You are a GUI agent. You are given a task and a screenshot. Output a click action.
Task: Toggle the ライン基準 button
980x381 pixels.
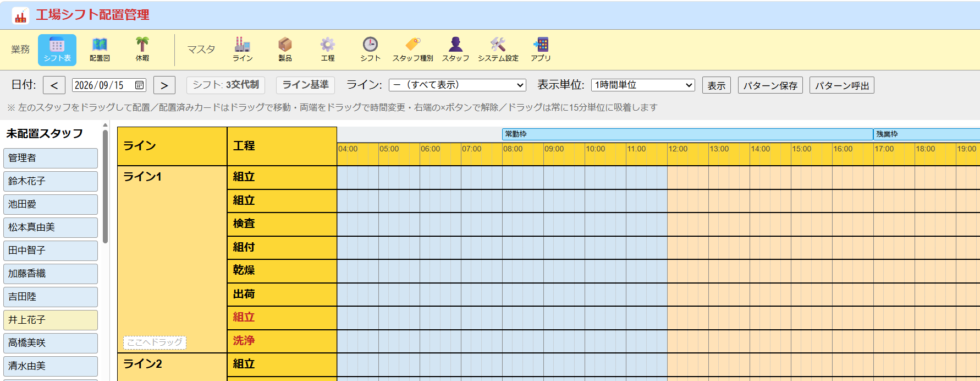305,85
